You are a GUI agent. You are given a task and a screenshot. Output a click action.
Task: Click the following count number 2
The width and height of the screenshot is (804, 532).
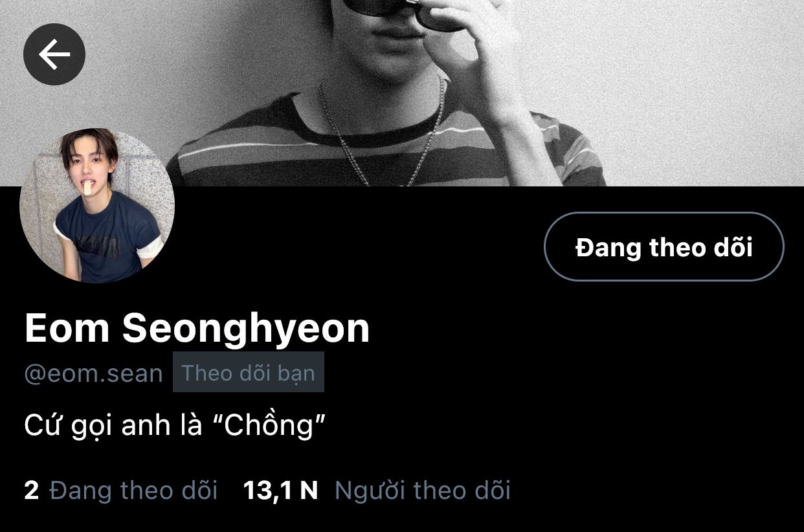click(31, 490)
